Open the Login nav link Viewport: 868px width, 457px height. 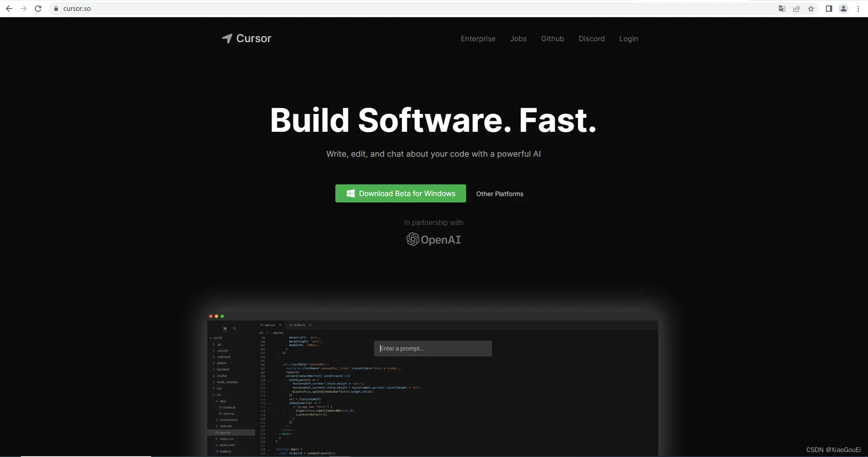click(629, 39)
